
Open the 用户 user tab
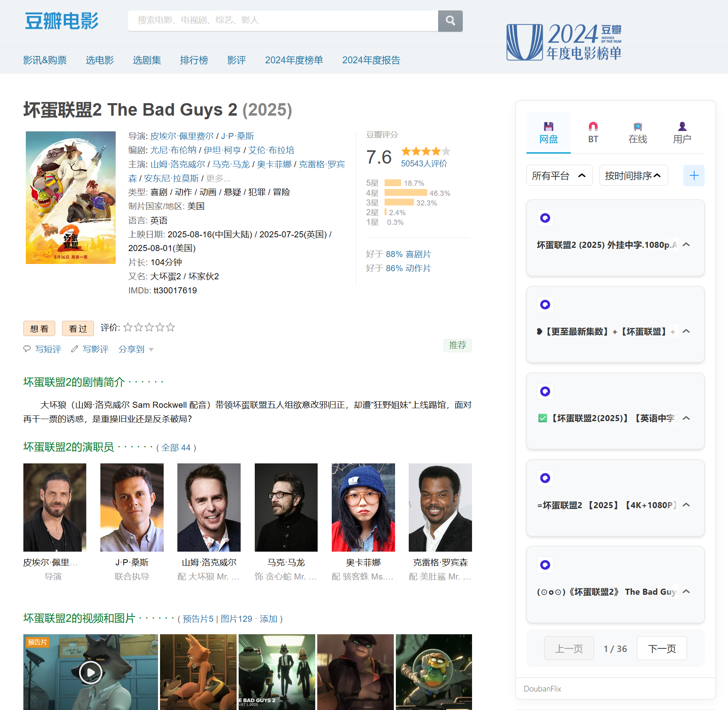pyautogui.click(x=682, y=133)
